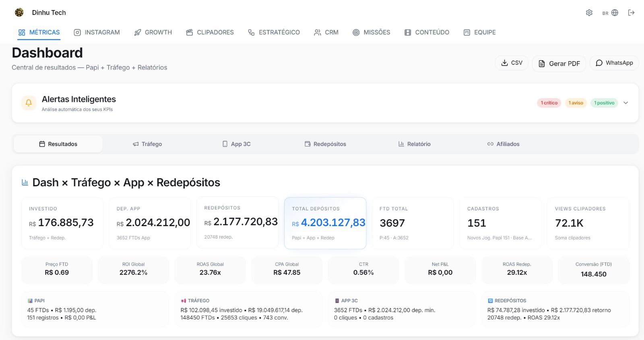644x340 pixels.
Task: Select the REDEPÓSITOS value card
Action: point(237,222)
